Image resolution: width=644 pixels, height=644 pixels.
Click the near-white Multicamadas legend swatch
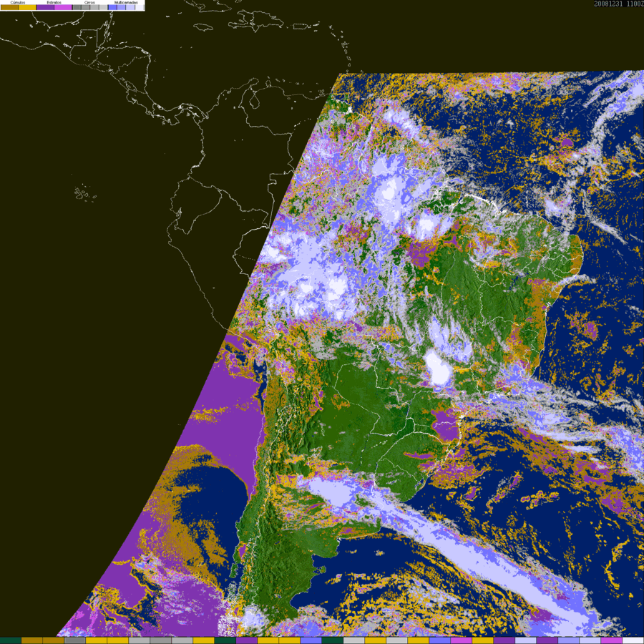click(x=140, y=7)
